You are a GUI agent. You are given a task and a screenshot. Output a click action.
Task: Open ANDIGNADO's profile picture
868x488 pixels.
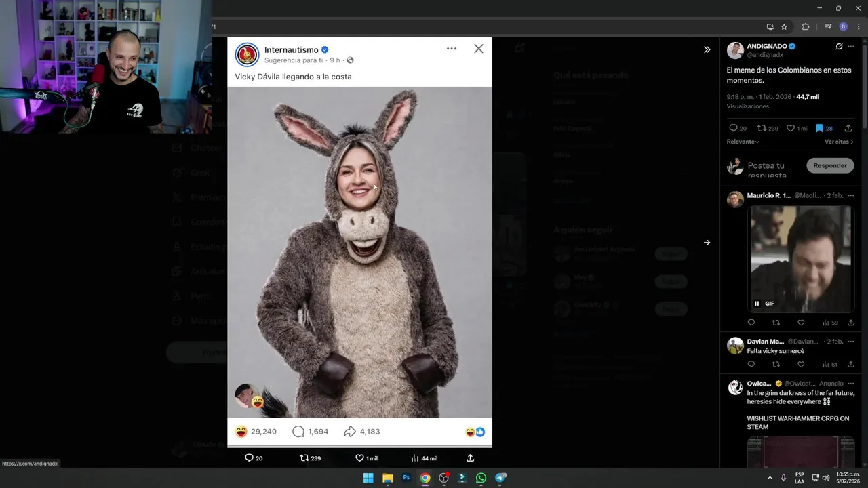point(735,50)
